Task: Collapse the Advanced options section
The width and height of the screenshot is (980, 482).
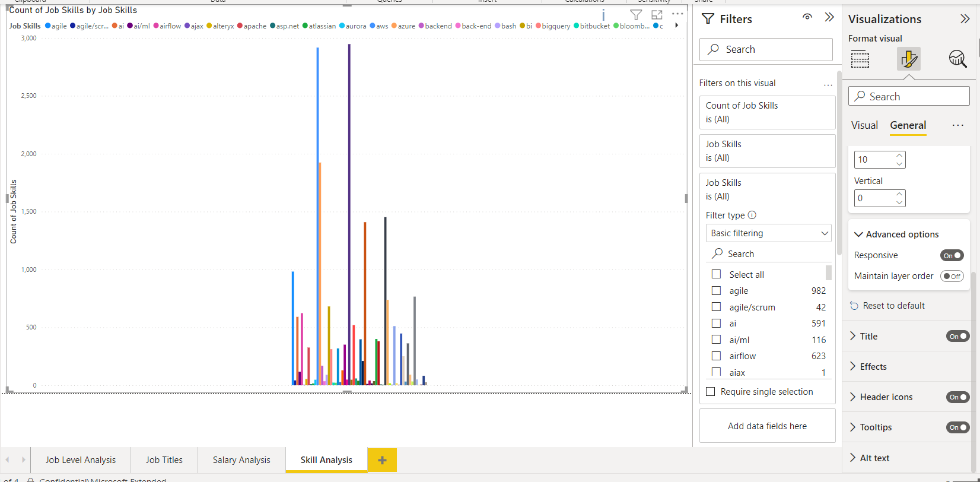Action: (x=858, y=234)
